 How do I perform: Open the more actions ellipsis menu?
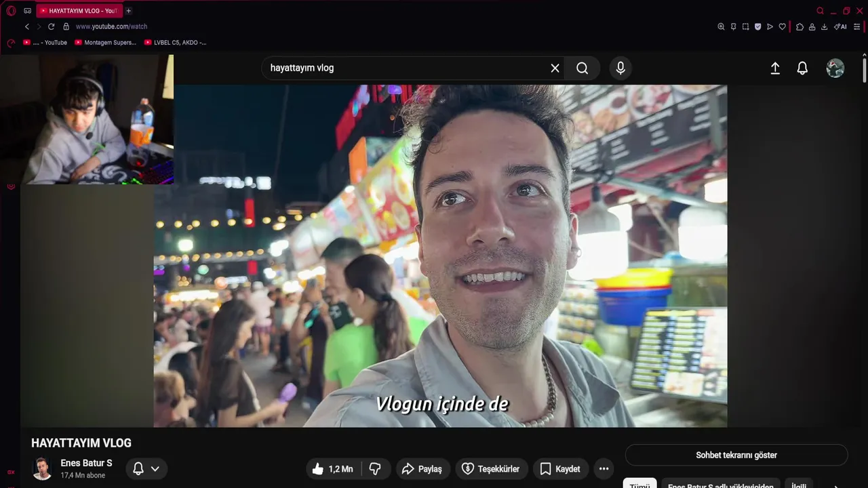(604, 468)
